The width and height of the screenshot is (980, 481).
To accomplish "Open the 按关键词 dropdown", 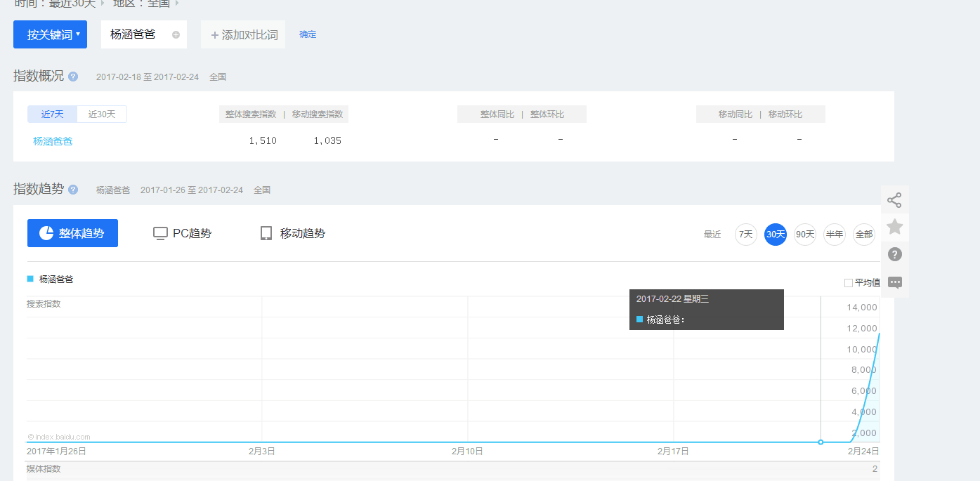I will pyautogui.click(x=50, y=34).
